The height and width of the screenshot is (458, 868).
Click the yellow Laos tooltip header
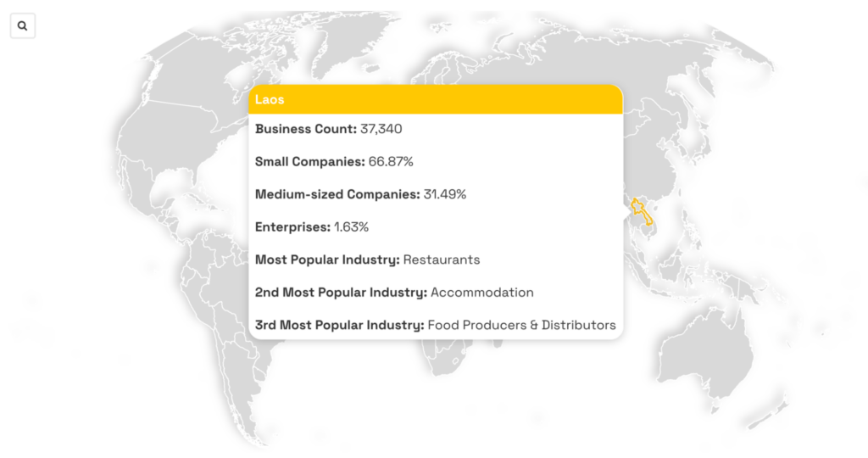(436, 99)
